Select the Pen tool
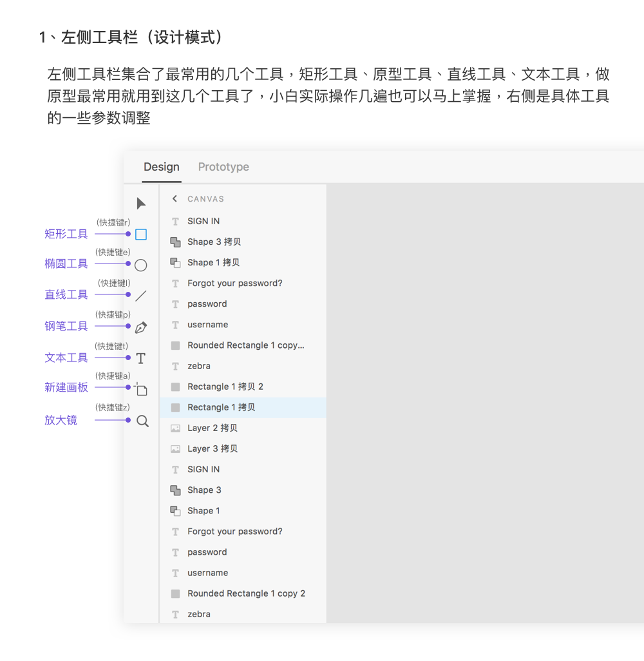 [x=141, y=327]
